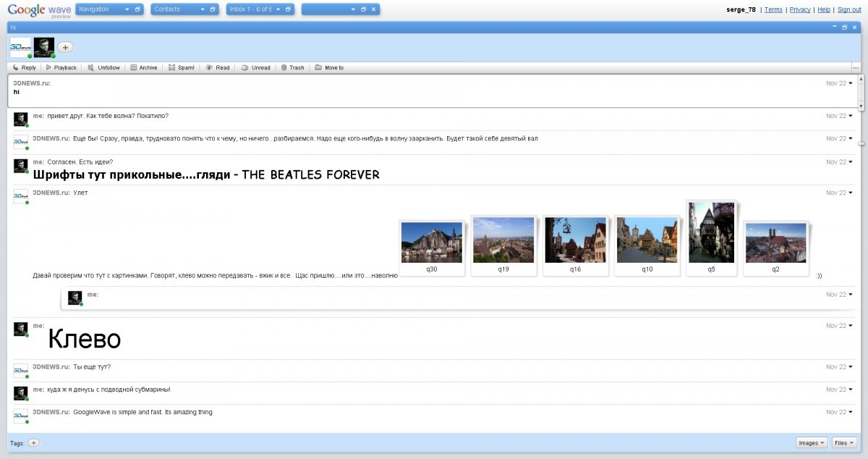Open thumbnail image q30
Viewport: 868px width, 459px height.
(432, 243)
